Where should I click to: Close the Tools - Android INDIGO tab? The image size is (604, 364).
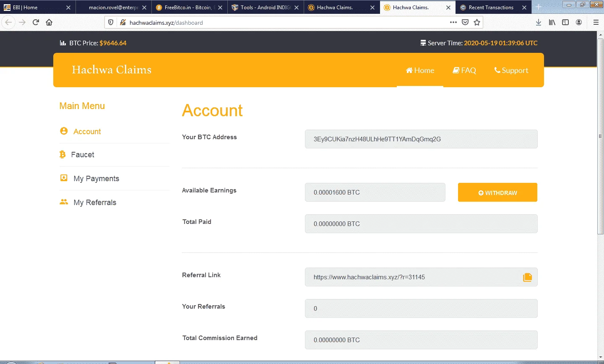coord(296,8)
